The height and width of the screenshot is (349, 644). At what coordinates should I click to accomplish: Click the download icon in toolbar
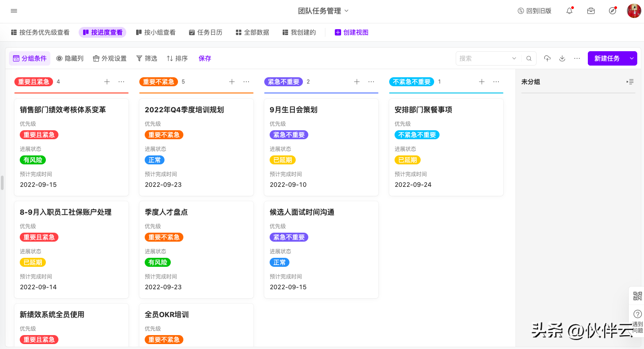[x=562, y=58]
